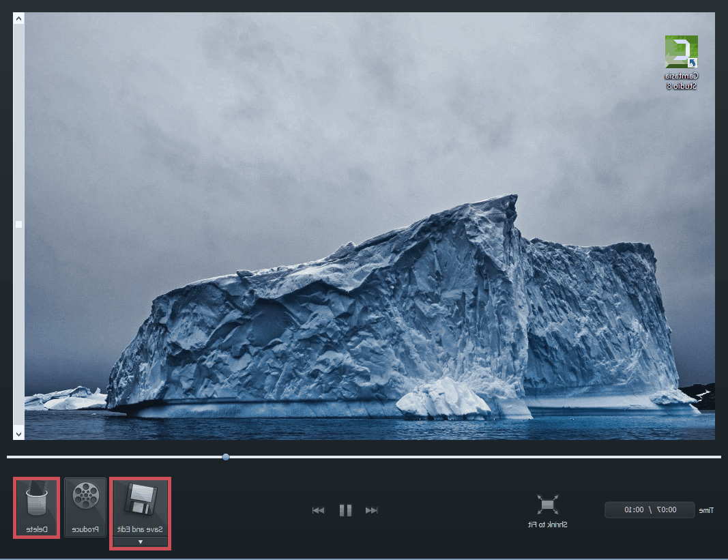Image resolution: width=728 pixels, height=560 pixels.
Task: Click the vertical scrollbar thumb
Action: point(18,224)
